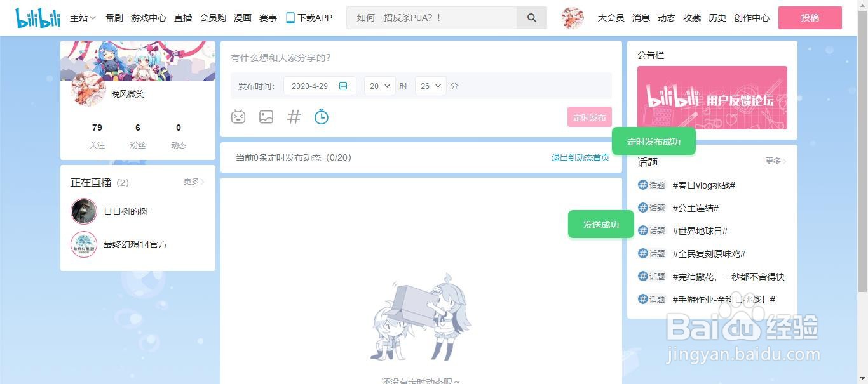868x384 pixels.
Task: Select the emoji face icon in the composer
Action: [238, 117]
